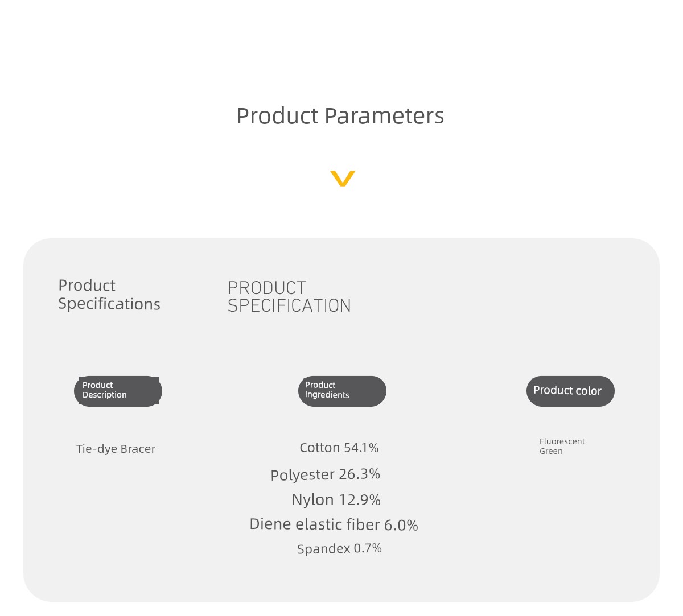The height and width of the screenshot is (616, 683).
Task: Click the word Specifications in left title
Action: (x=109, y=304)
